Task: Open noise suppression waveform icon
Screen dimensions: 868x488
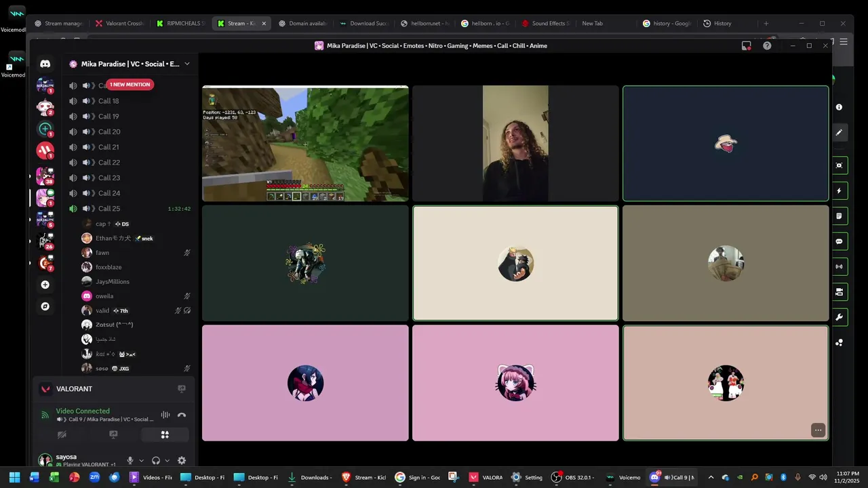Action: 165,415
